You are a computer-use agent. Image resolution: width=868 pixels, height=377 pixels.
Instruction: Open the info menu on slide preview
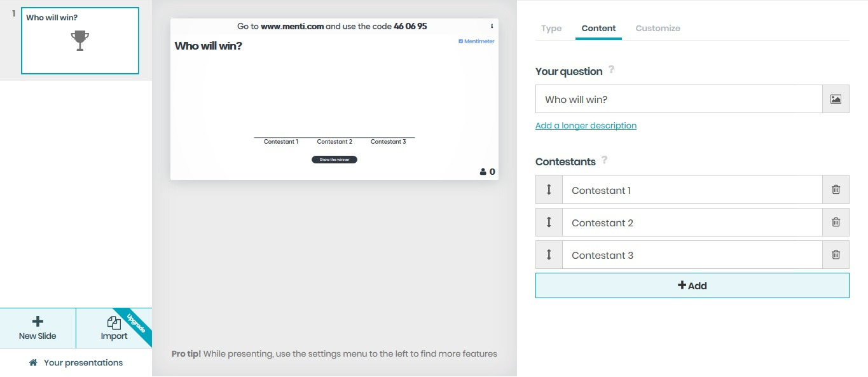pyautogui.click(x=492, y=27)
